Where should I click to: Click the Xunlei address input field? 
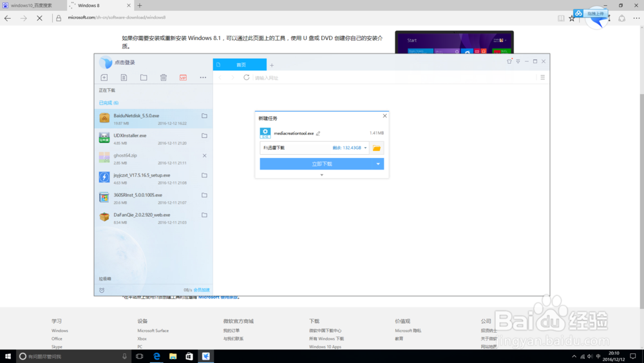pyautogui.click(x=394, y=78)
